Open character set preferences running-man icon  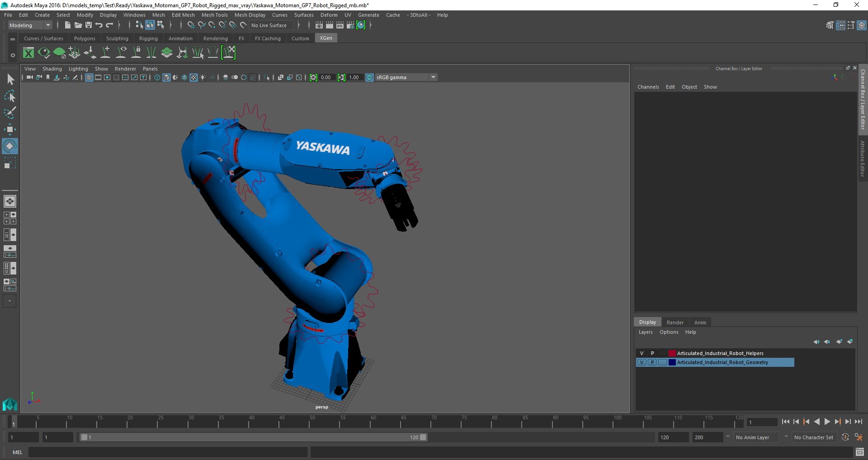pyautogui.click(x=859, y=437)
